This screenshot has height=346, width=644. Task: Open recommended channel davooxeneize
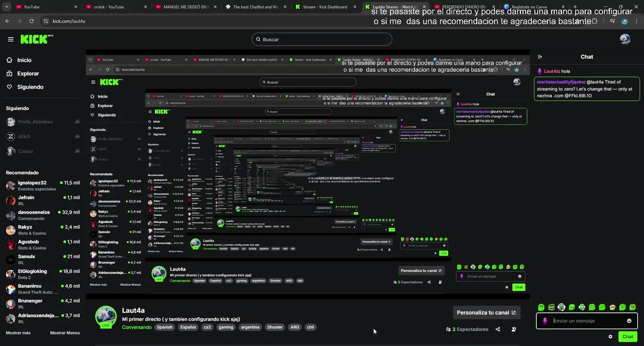(x=42, y=215)
